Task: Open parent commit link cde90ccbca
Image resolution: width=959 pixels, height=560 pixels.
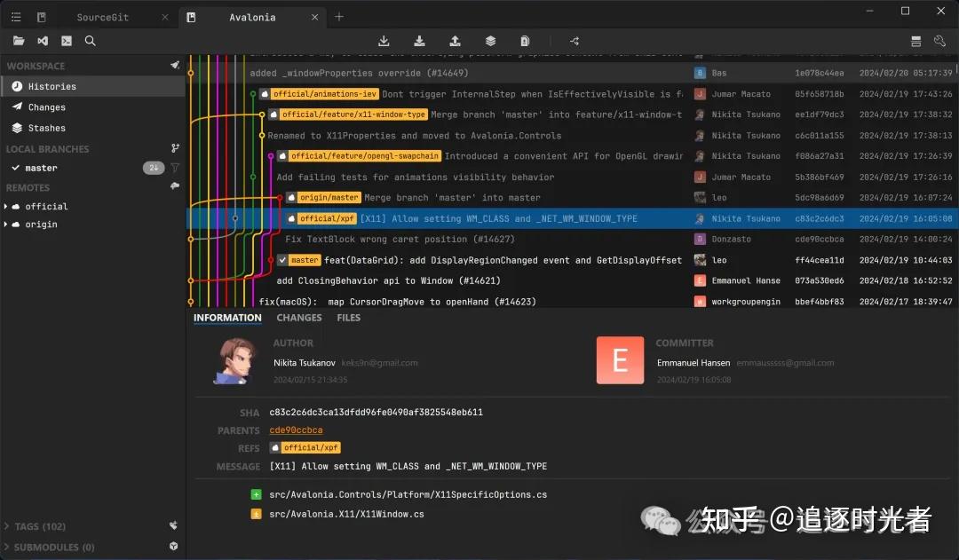Action: point(296,430)
